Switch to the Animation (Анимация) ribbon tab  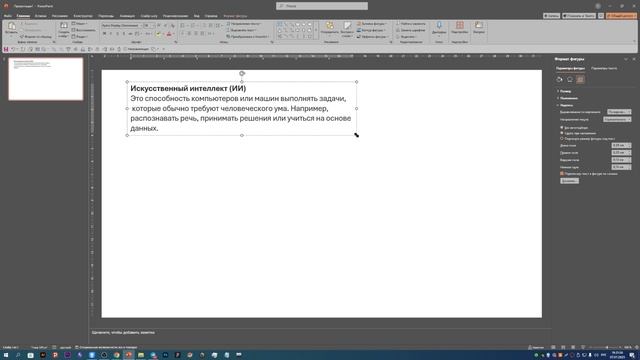click(x=127, y=16)
